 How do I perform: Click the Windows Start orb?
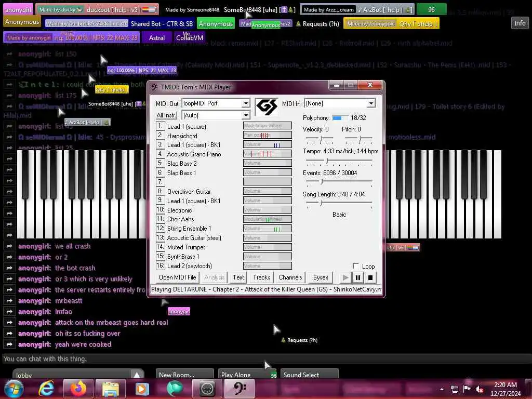14,389
